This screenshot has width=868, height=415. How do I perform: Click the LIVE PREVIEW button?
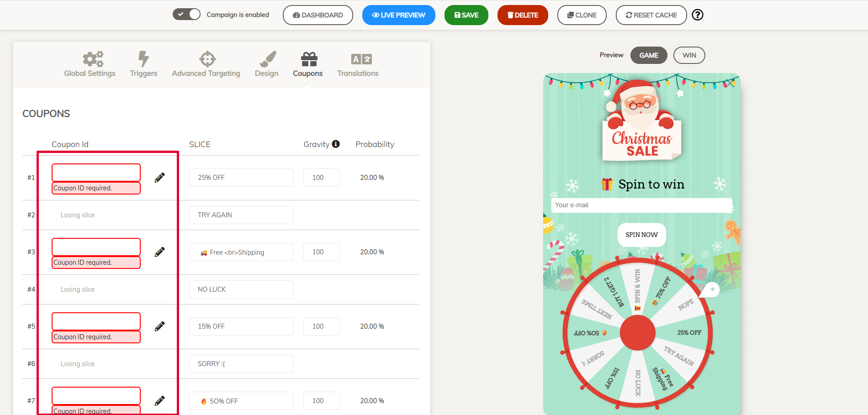tap(398, 15)
